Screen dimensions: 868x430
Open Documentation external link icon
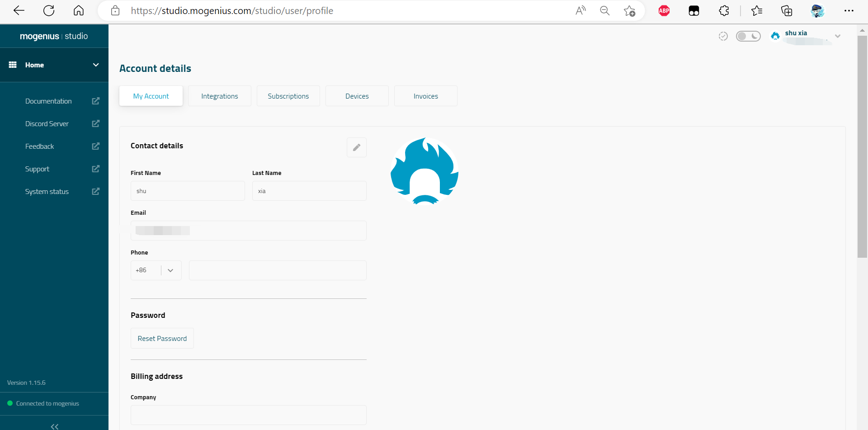coord(95,101)
